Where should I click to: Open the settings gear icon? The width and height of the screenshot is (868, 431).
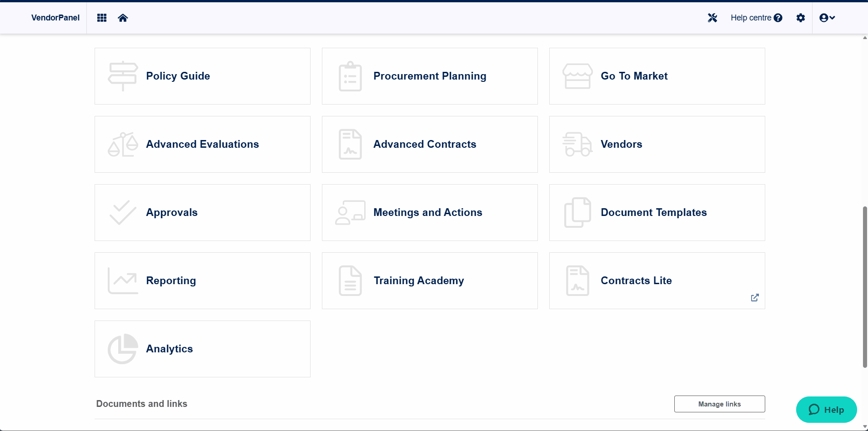(801, 18)
